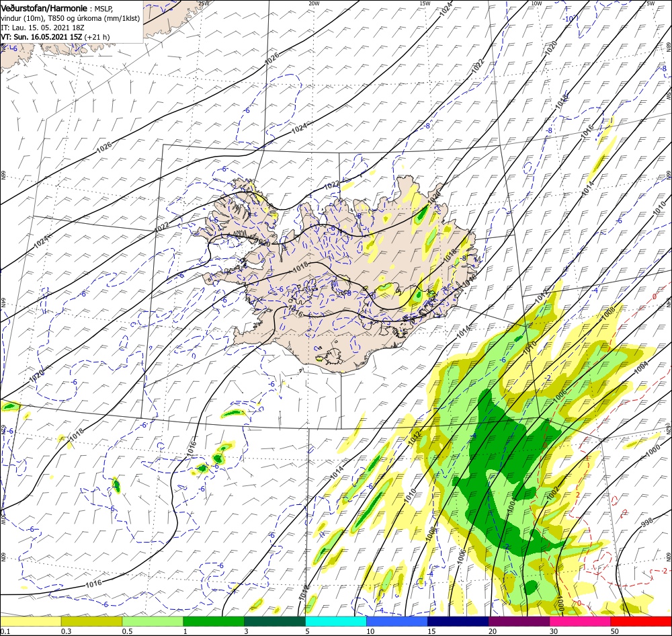Click the legend value '15'
672x636 pixels.
pos(431,631)
